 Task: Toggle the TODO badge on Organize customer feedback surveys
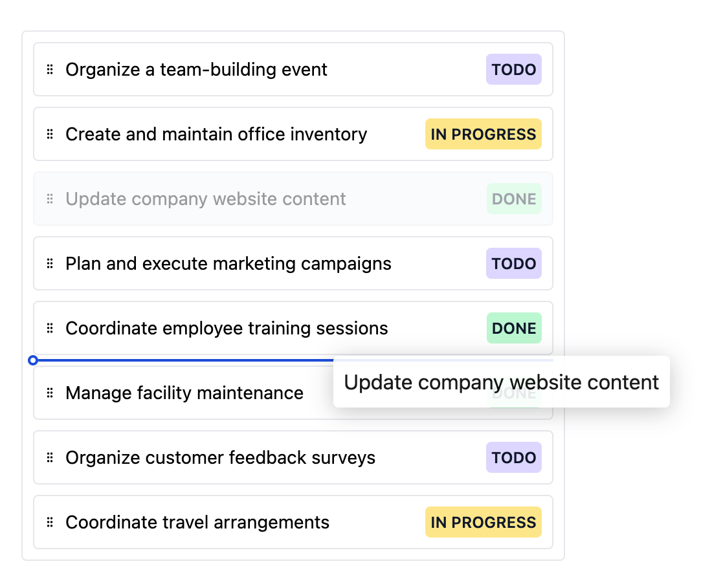(x=513, y=457)
